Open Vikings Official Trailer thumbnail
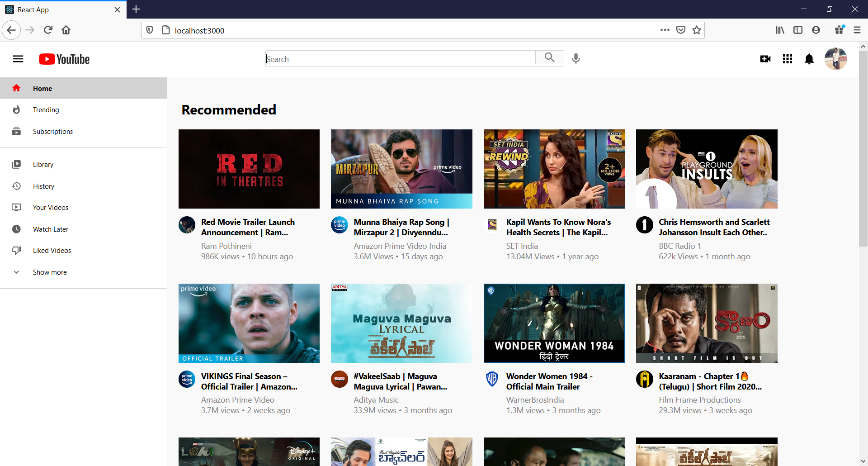 pos(249,323)
